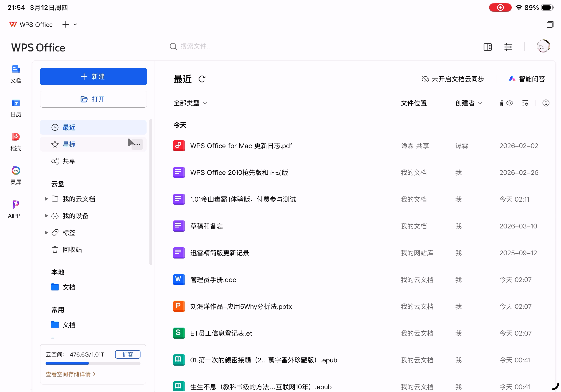Click the refresh icon next to 最近
561x392 pixels.
point(202,79)
